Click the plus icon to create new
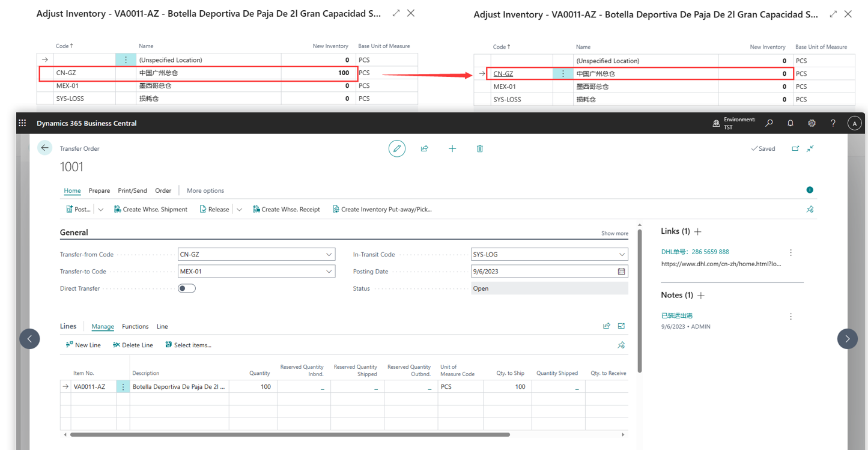The width and height of the screenshot is (868, 450). coord(452,148)
